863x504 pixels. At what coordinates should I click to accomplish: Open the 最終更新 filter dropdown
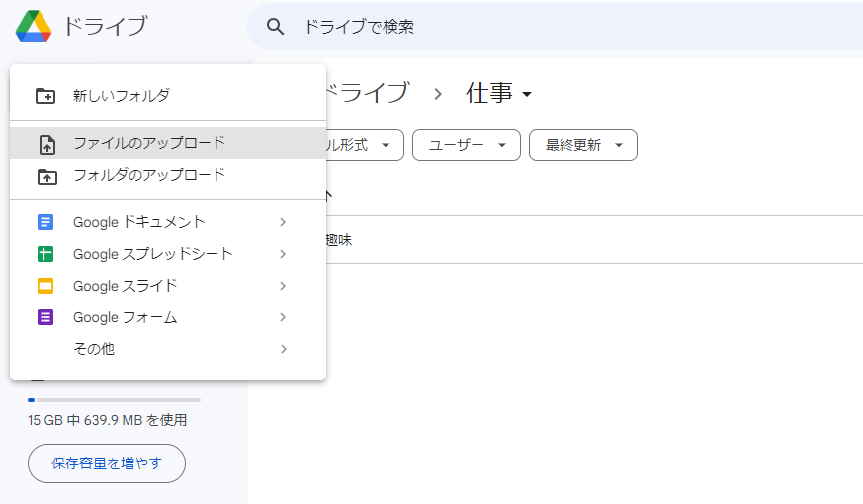coord(583,145)
